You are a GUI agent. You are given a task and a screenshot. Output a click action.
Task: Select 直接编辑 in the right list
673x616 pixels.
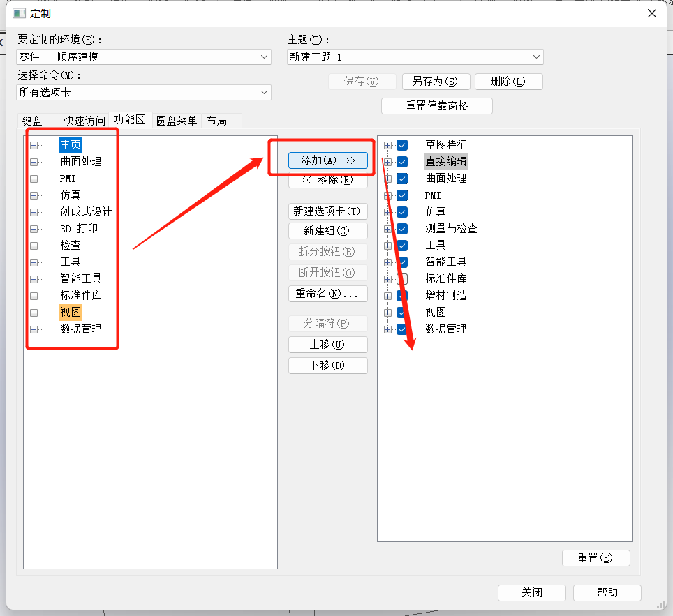click(446, 162)
